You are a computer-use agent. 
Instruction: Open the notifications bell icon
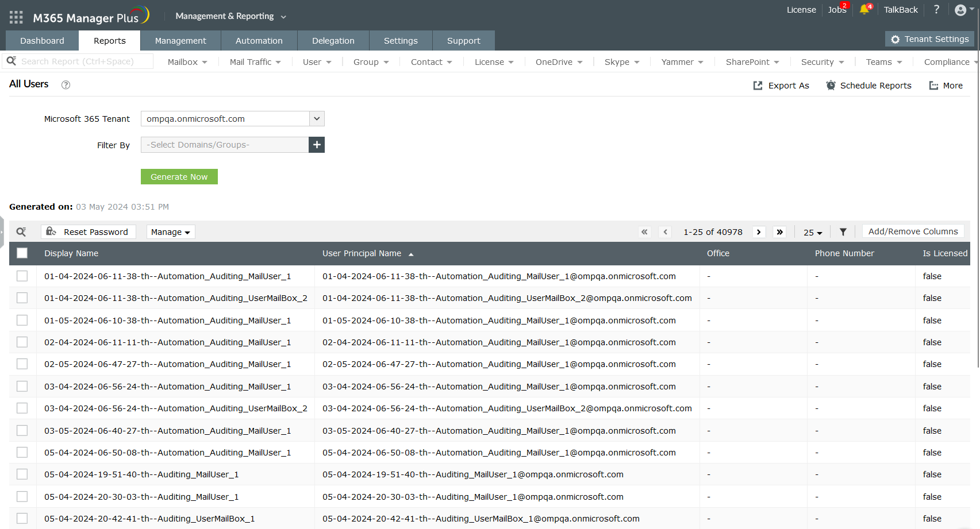click(864, 10)
